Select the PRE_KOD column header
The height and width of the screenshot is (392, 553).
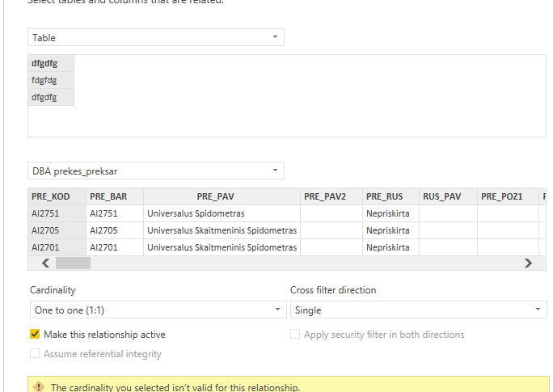(57, 196)
